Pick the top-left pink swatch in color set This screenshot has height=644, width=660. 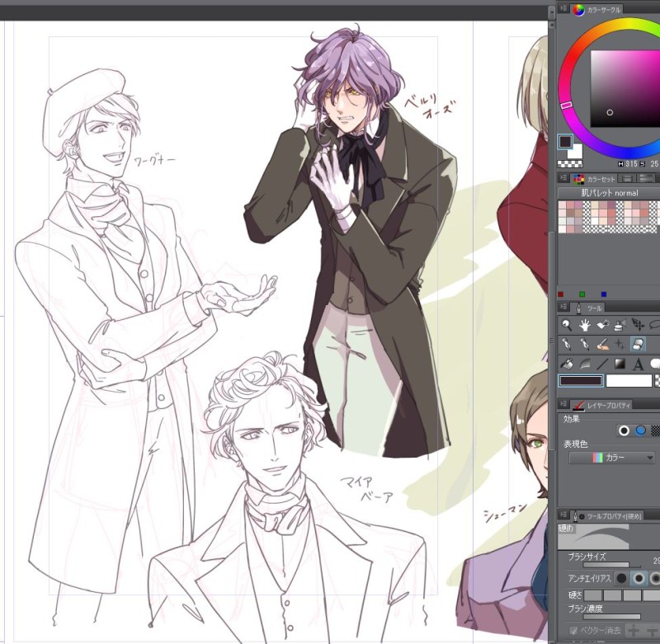562,204
